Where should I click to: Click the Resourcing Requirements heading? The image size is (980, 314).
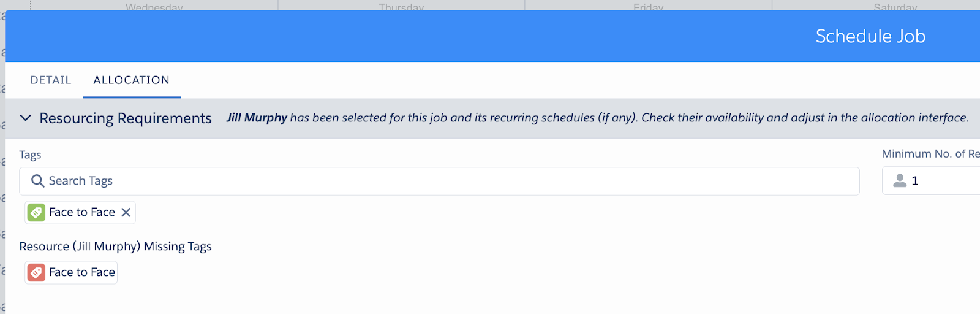(126, 118)
